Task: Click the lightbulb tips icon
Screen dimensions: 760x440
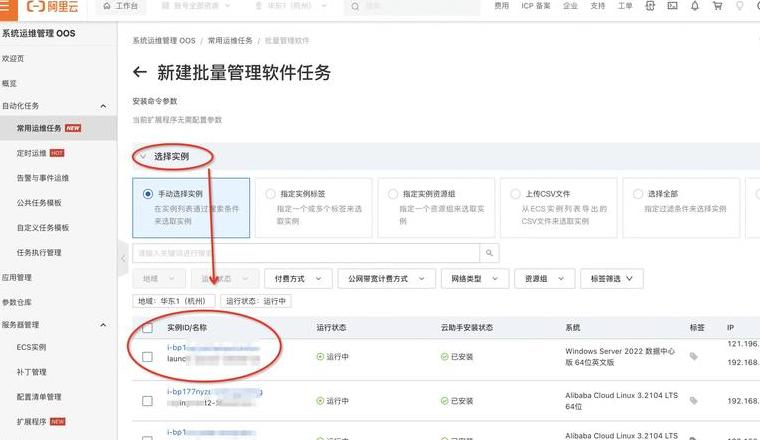Action: [740, 6]
